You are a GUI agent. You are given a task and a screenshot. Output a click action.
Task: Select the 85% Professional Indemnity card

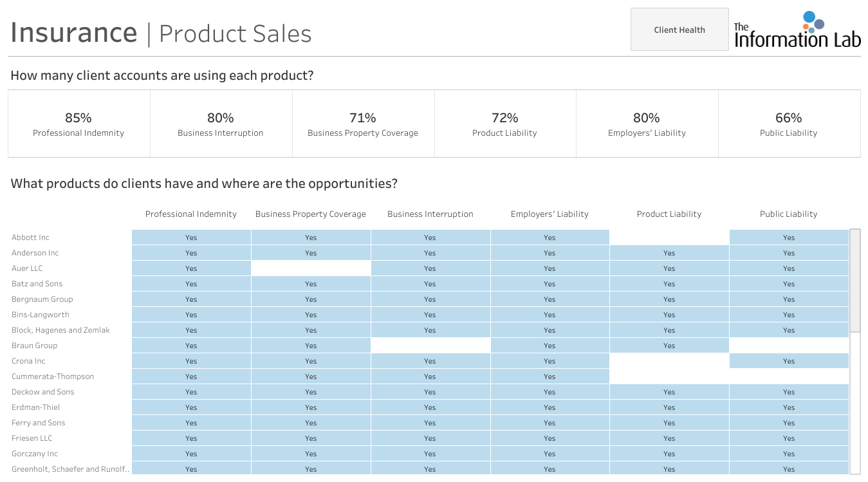78,124
